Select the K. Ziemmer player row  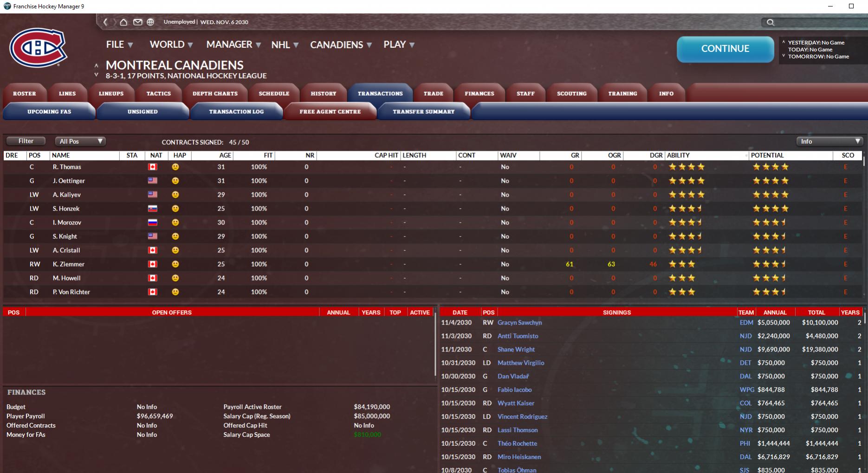point(433,264)
